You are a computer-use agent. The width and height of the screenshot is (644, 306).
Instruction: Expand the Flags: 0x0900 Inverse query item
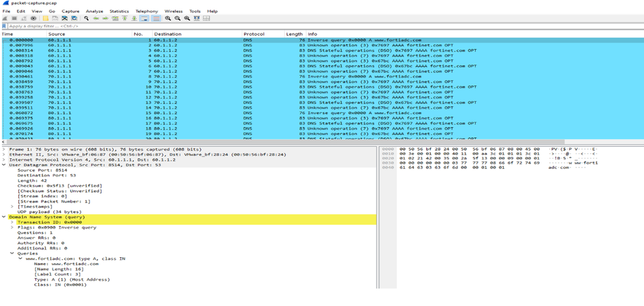click(12, 227)
